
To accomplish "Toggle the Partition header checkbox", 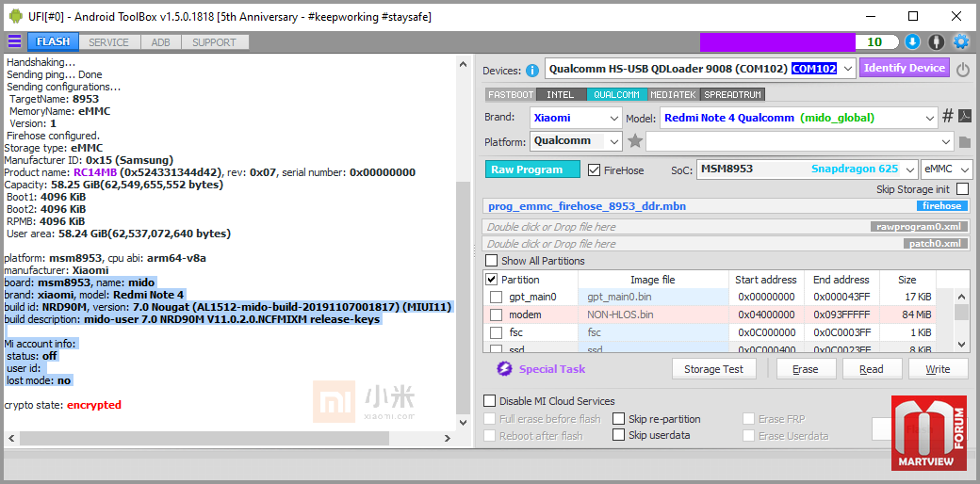I will coord(492,279).
